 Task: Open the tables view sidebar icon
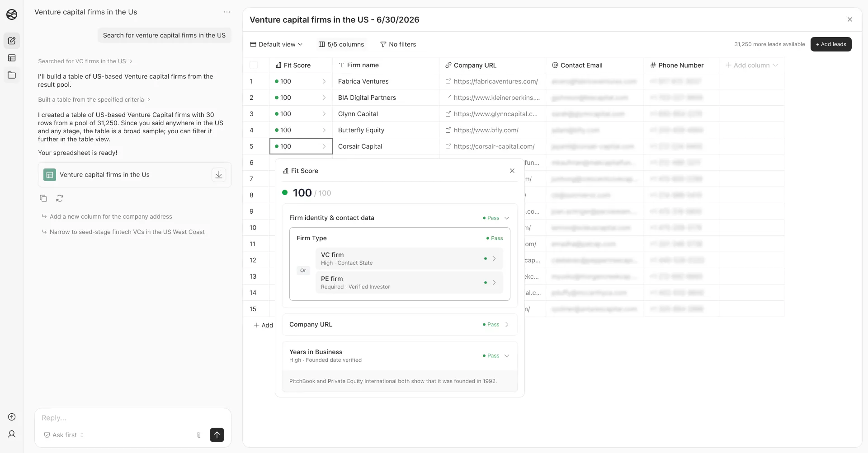click(x=12, y=58)
